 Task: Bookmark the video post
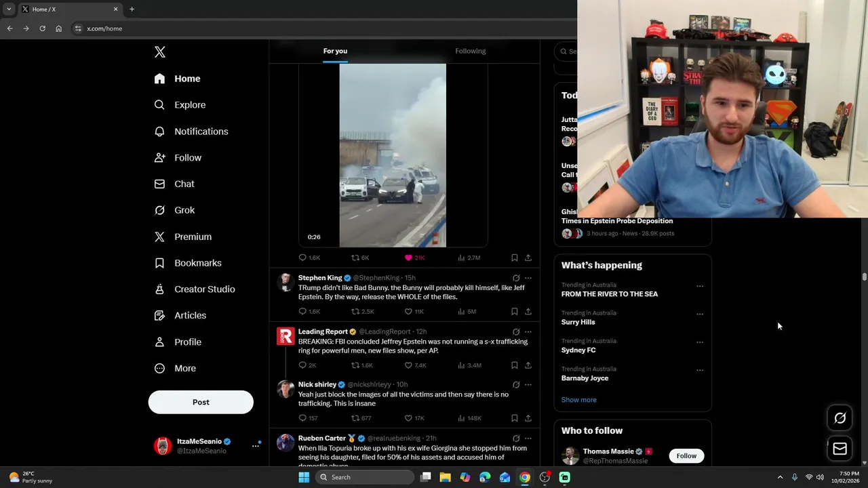[514, 258]
